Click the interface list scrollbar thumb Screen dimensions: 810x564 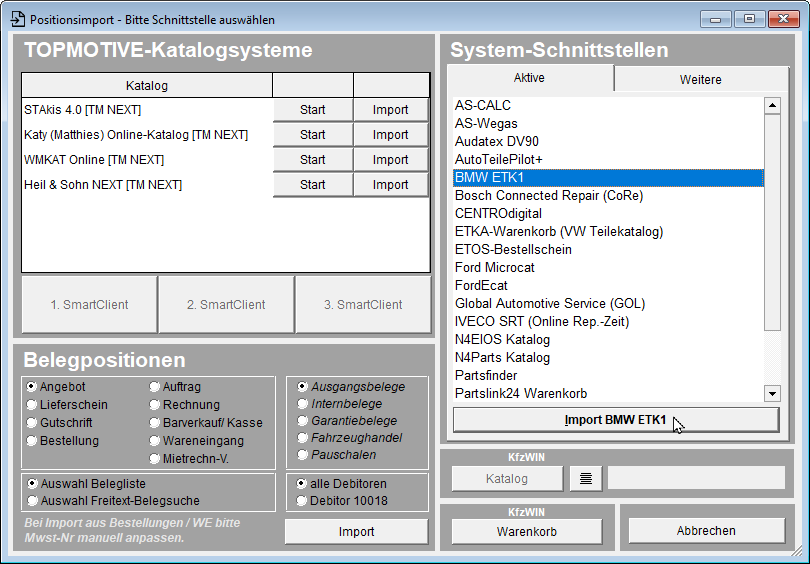coord(772,222)
